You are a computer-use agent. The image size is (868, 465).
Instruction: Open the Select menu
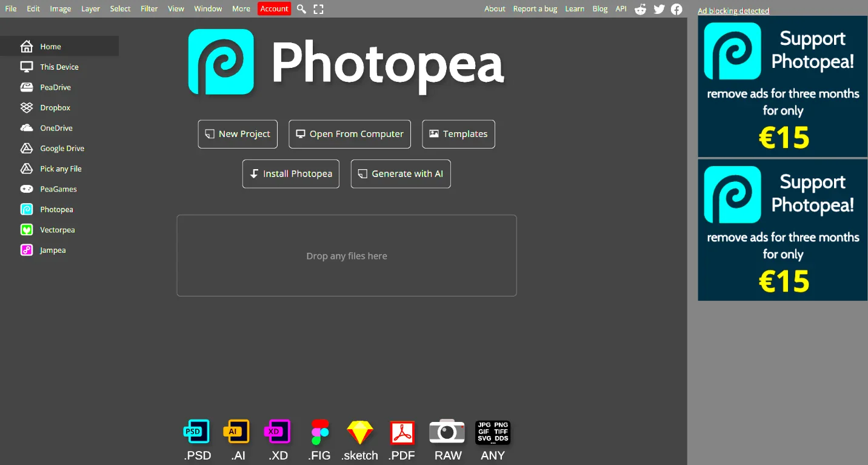click(x=120, y=9)
